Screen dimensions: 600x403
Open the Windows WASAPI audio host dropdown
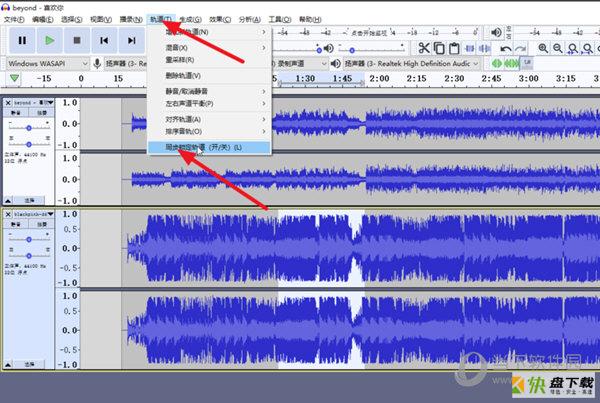(x=48, y=64)
